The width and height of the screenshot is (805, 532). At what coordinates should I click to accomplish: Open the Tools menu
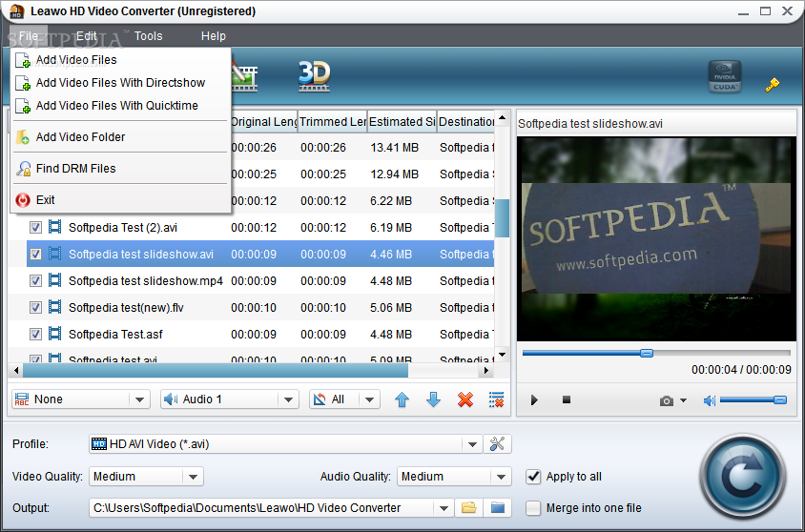(149, 36)
